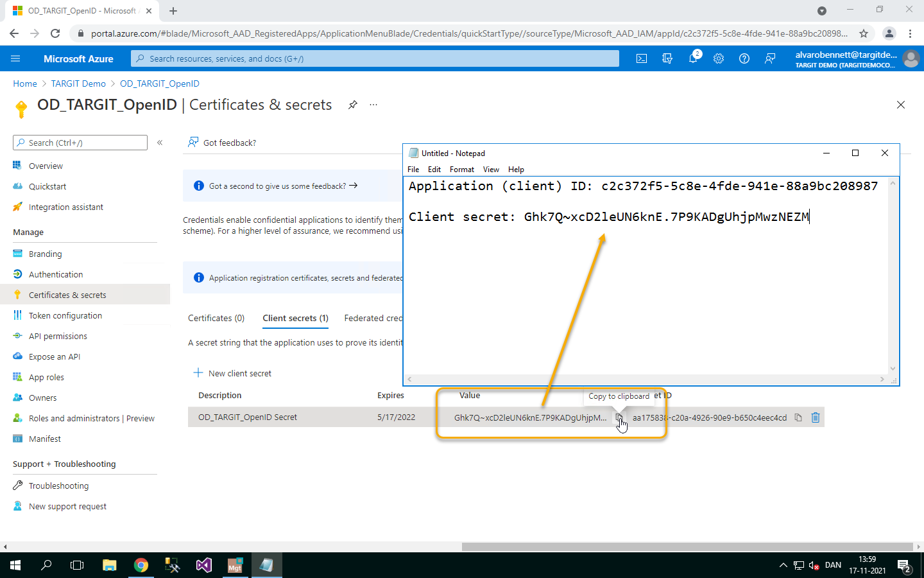The height and width of the screenshot is (578, 924).
Task: Reload the browser page
Action: click(55, 33)
